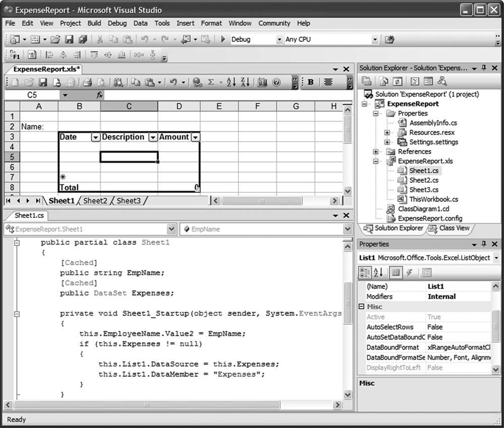Screen dimensions: 504x428
Task: Click the Excel Print icon
Action: [x=87, y=83]
